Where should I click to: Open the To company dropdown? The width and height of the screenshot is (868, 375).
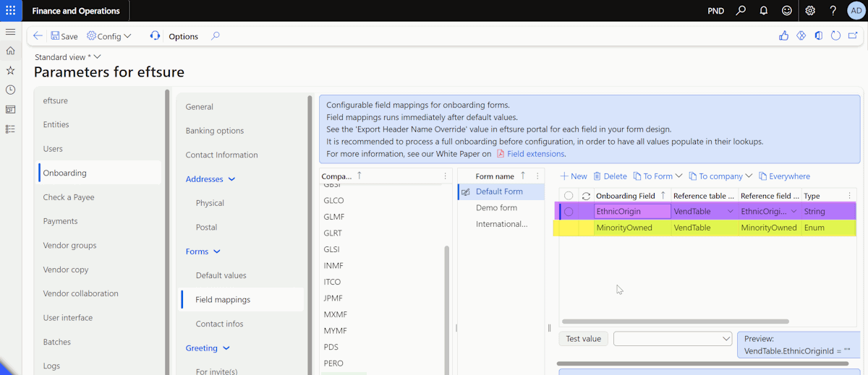[720, 176]
